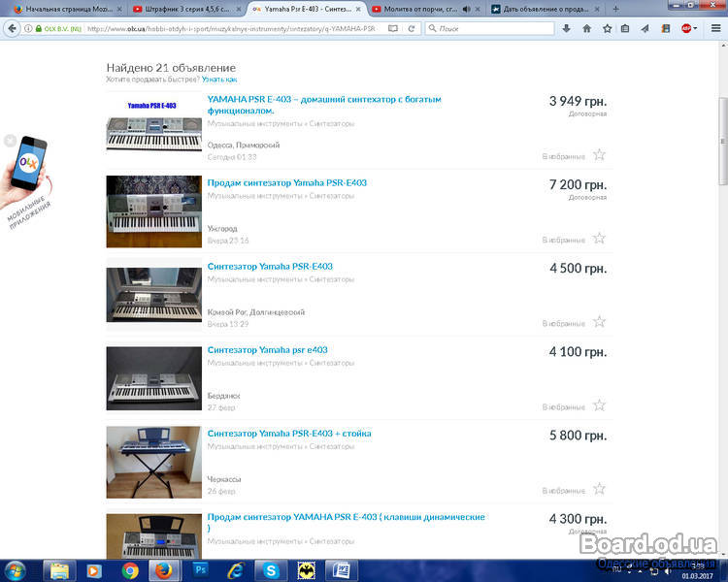Image resolution: width=728 pixels, height=582 pixels.
Task: Show bookmarks list icon in toolbar
Action: click(x=625, y=28)
